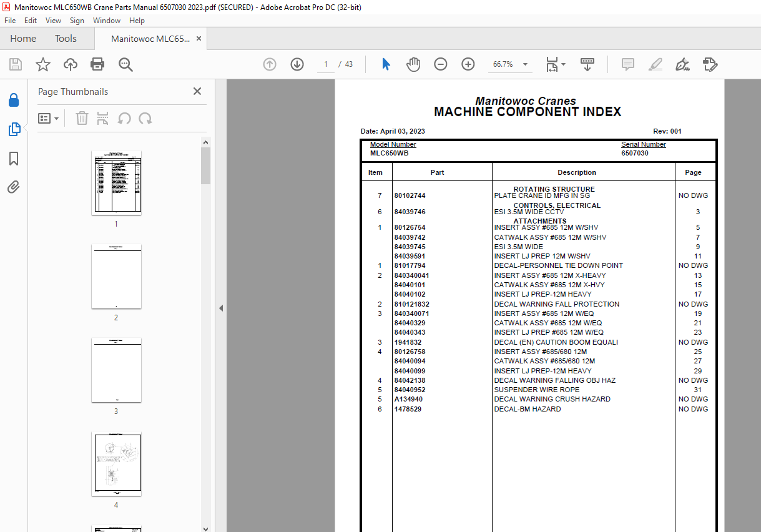Activate the Selection arrow tool
761x532 pixels.
[x=386, y=64]
